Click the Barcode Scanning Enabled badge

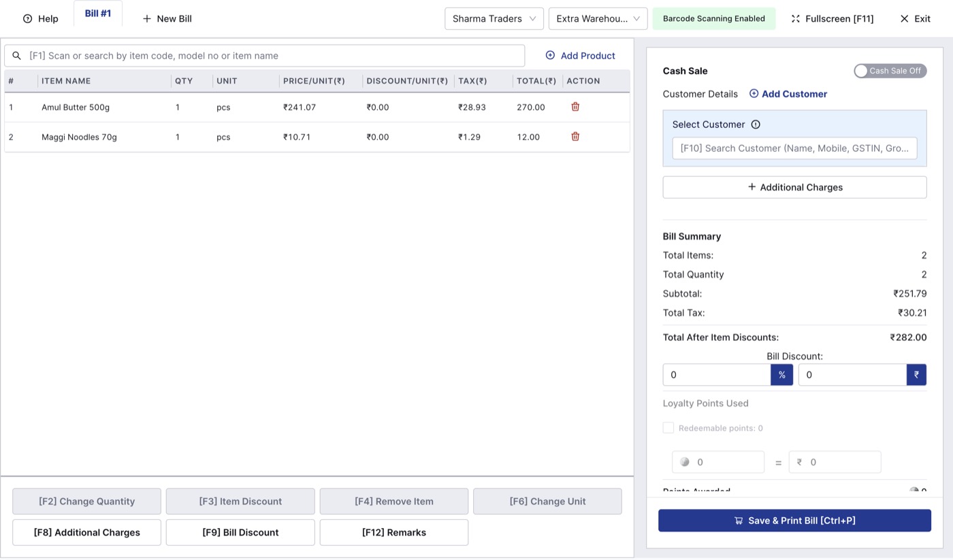[x=714, y=19]
